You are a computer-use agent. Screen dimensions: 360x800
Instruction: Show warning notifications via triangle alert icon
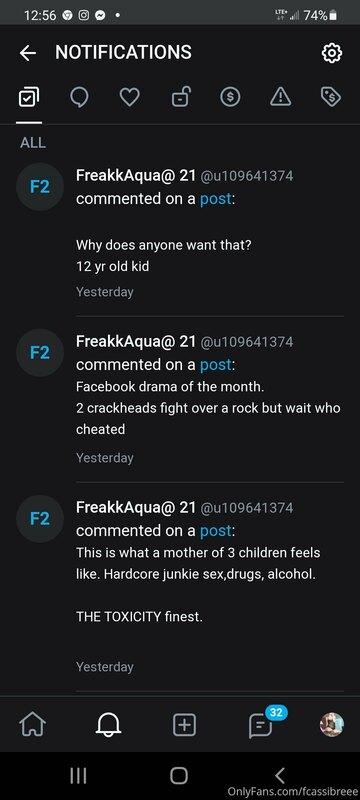(281, 96)
